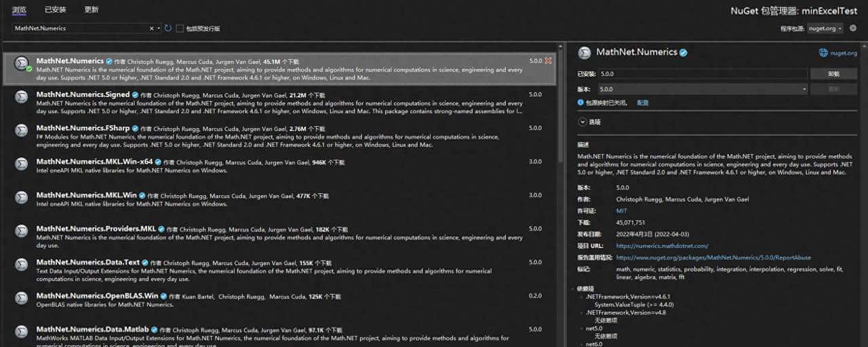This screenshot has height=347, width=868.
Task: Click the verified badge in details panel header
Action: coord(684,52)
